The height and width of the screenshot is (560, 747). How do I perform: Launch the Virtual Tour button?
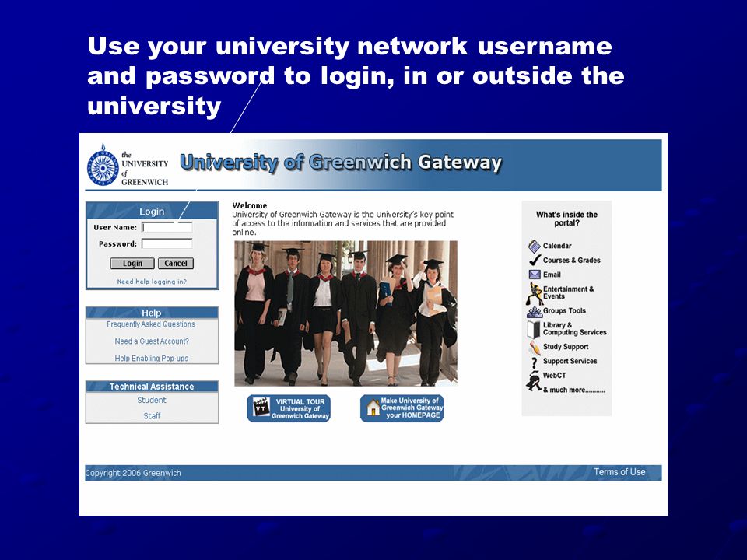(289, 408)
